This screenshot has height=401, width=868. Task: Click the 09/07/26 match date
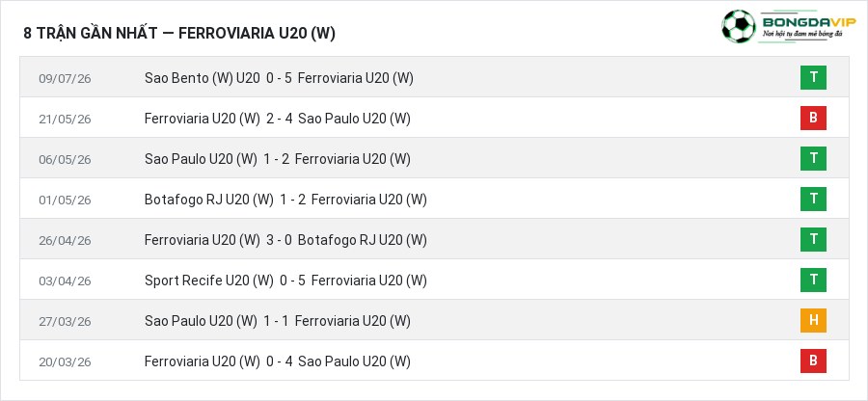tap(65, 78)
